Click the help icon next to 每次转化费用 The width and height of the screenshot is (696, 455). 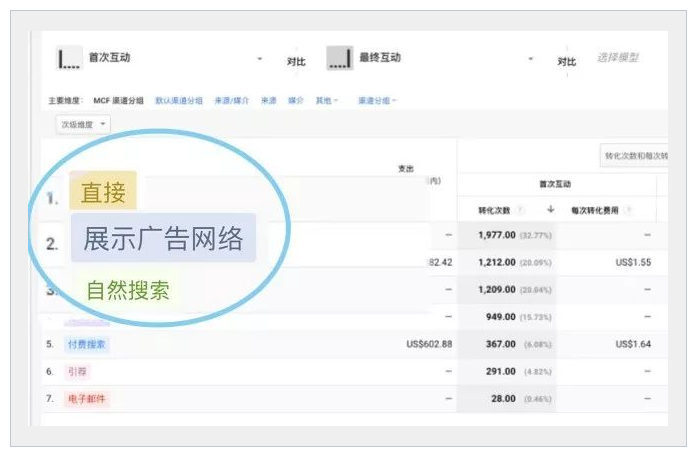coord(627,210)
